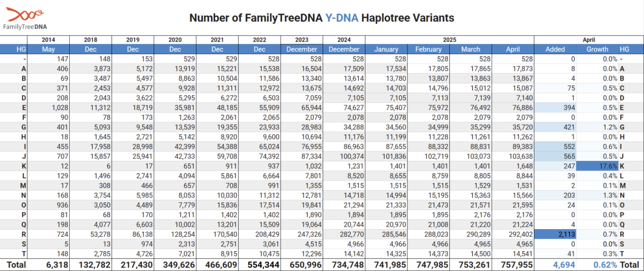Select the 2018 year header
The width and height of the screenshot is (644, 271).
[x=91, y=40]
